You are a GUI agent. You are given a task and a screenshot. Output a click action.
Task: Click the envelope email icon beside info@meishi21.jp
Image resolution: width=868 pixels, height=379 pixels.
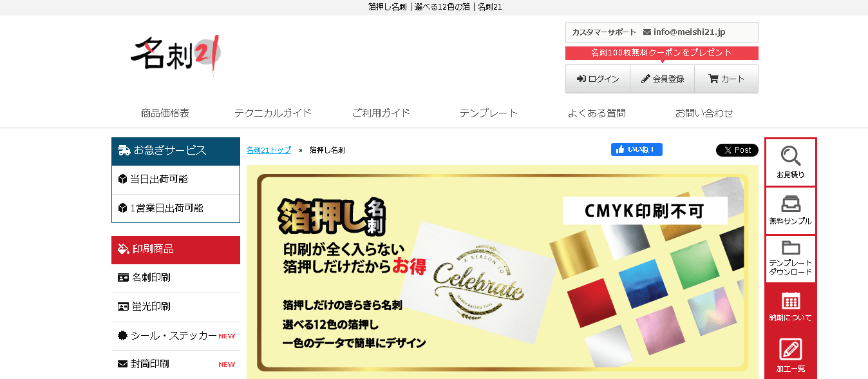646,32
